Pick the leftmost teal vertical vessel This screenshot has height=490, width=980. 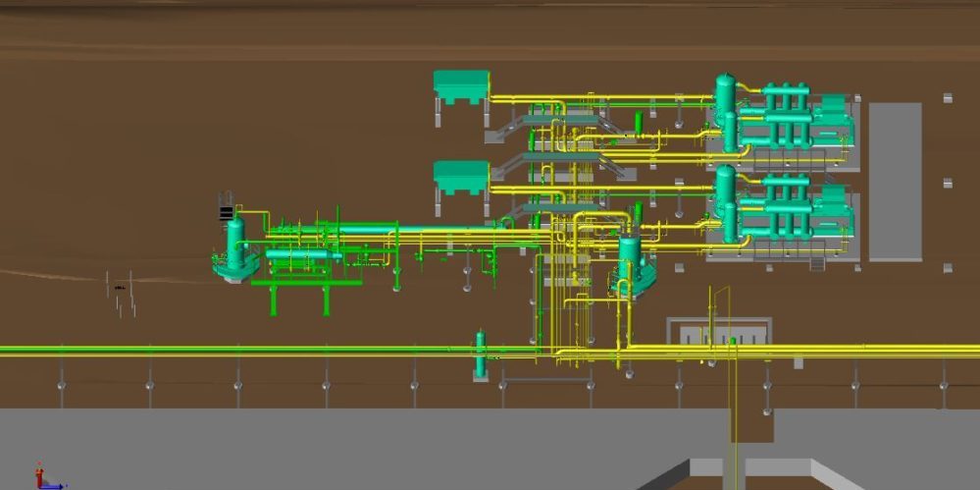click(235, 243)
